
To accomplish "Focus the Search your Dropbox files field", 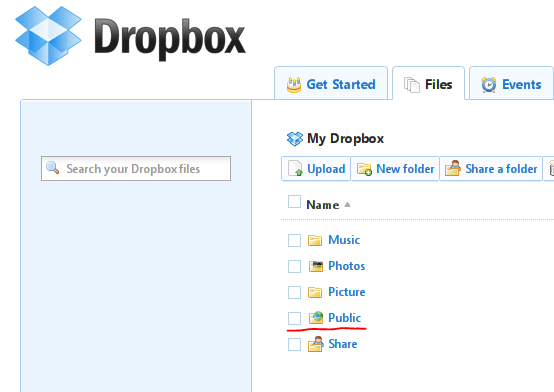I will click(x=136, y=169).
